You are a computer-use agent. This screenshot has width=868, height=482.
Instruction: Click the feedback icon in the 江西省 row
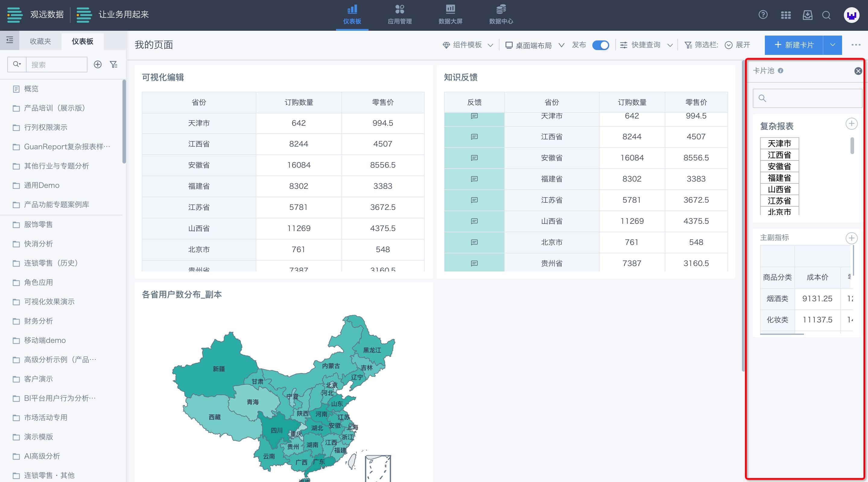[x=474, y=137]
